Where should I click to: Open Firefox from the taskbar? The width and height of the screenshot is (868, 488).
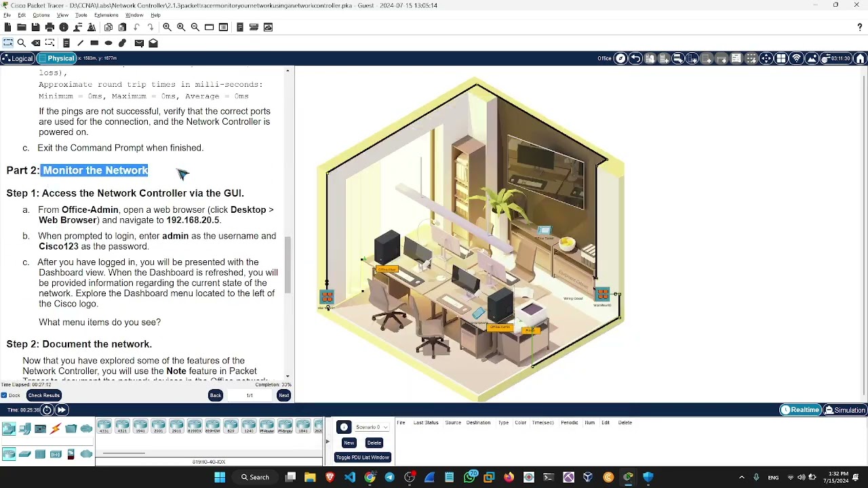[509, 477]
